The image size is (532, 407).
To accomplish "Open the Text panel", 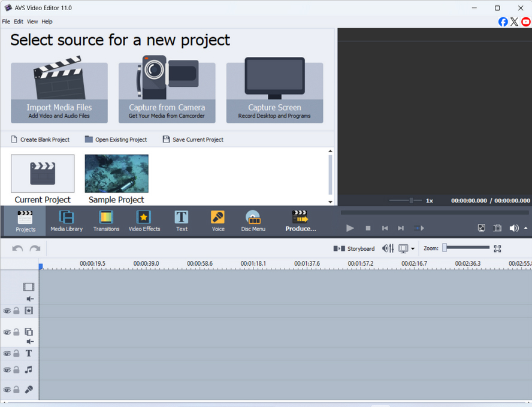I will pyautogui.click(x=182, y=221).
